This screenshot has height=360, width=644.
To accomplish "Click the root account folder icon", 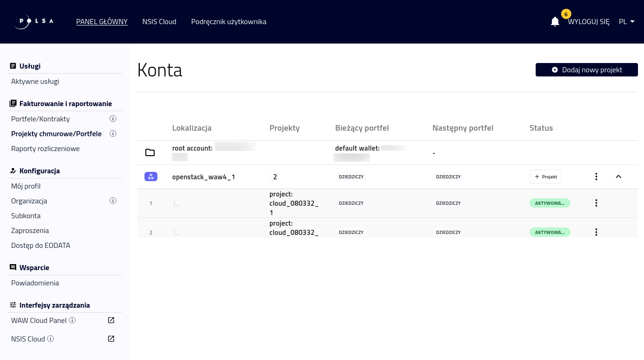I will coord(150,152).
